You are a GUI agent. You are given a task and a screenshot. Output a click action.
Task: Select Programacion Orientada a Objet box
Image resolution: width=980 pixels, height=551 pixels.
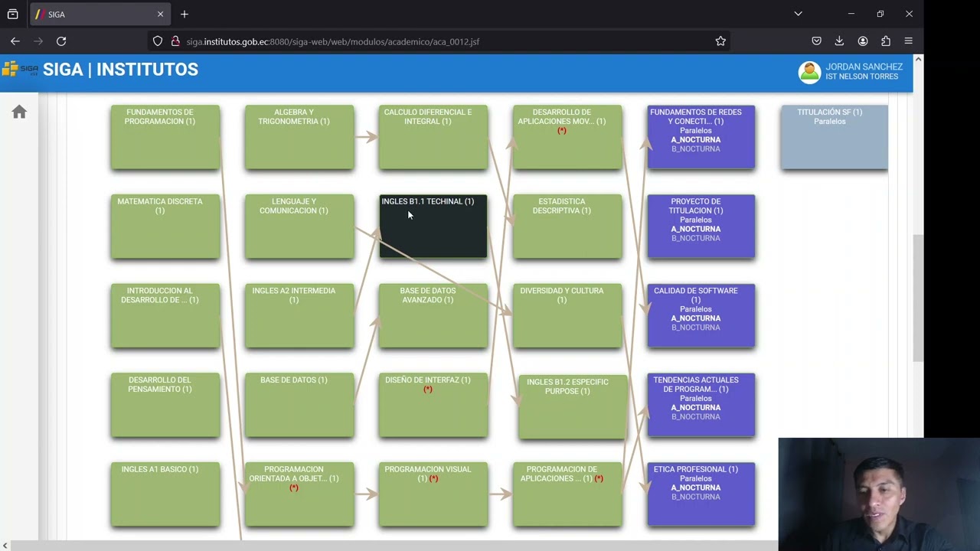299,494
